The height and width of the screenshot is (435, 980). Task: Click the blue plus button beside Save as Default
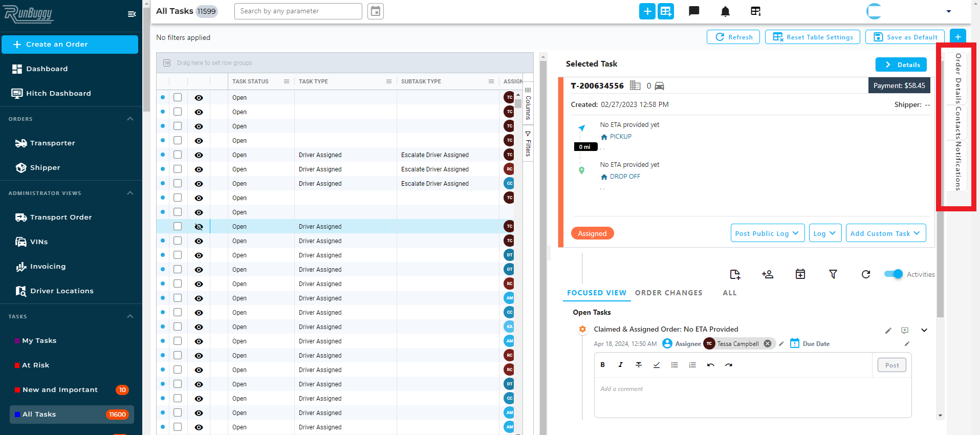pyautogui.click(x=958, y=37)
